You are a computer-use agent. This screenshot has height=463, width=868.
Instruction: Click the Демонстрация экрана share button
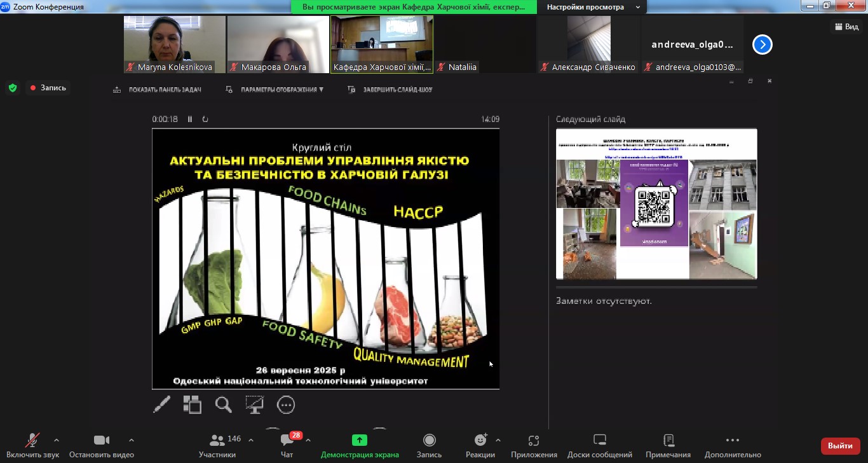pyautogui.click(x=360, y=441)
